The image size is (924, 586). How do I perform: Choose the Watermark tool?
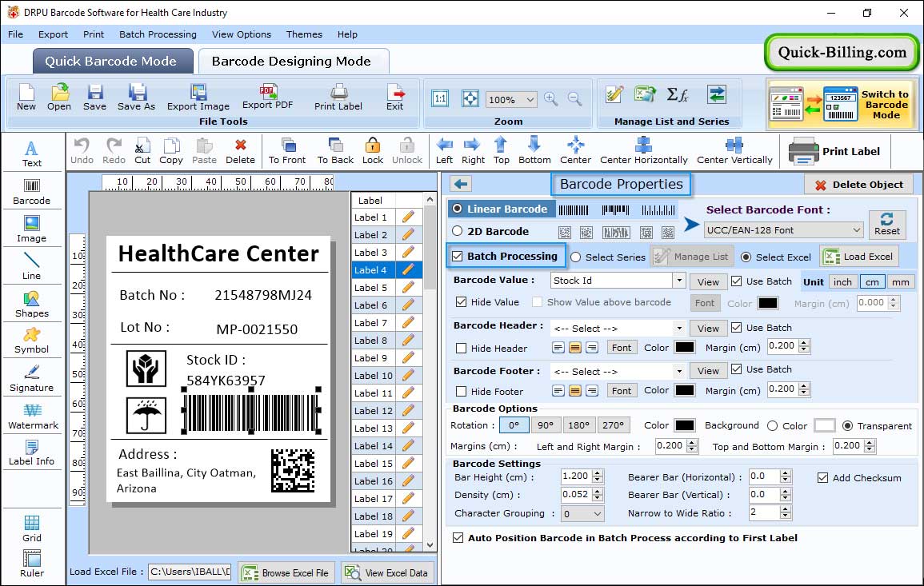click(33, 417)
